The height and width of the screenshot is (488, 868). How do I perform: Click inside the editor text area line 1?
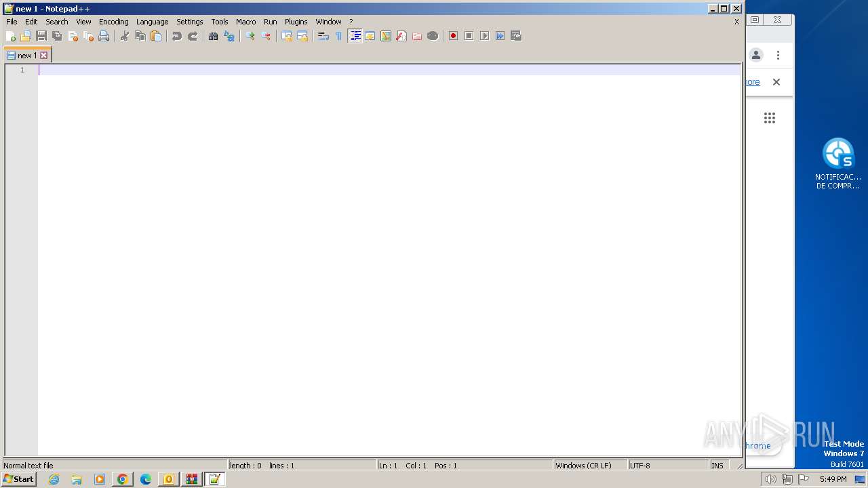coord(389,70)
